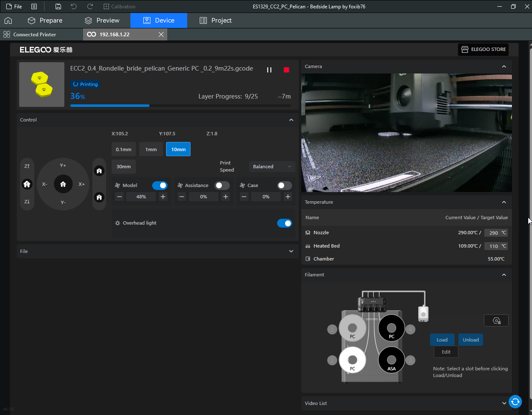
Task: Enable the Assistance fan toggle
Action: pyautogui.click(x=222, y=185)
